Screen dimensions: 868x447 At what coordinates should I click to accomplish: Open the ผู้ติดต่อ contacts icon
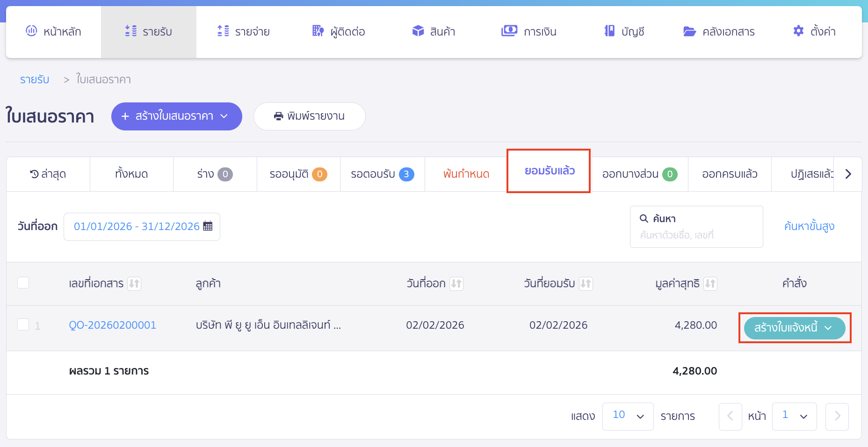coord(318,31)
